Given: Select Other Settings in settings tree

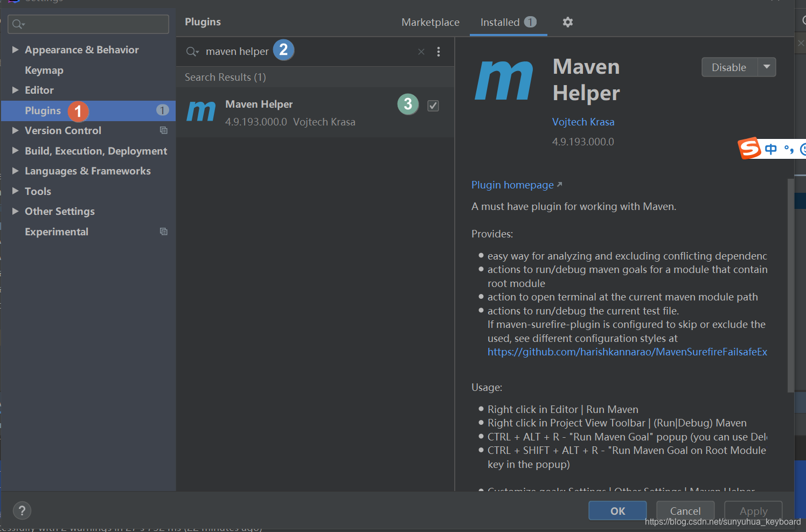Looking at the screenshot, I should [60, 211].
